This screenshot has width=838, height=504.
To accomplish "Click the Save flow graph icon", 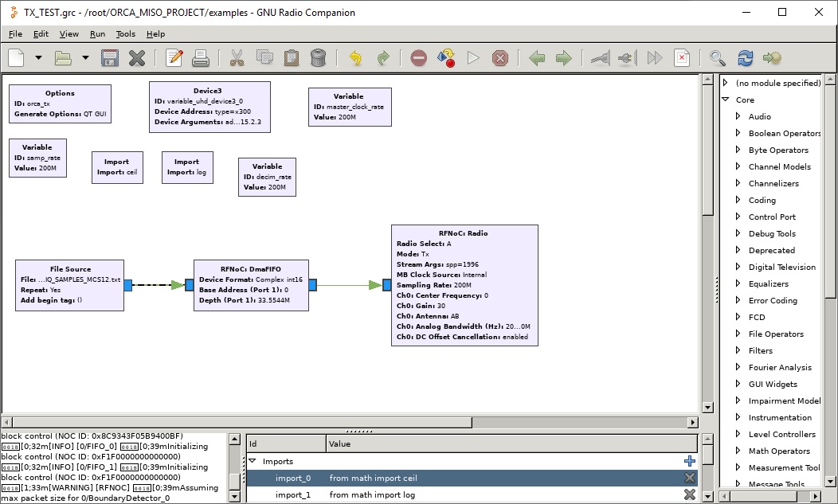I will pos(110,58).
